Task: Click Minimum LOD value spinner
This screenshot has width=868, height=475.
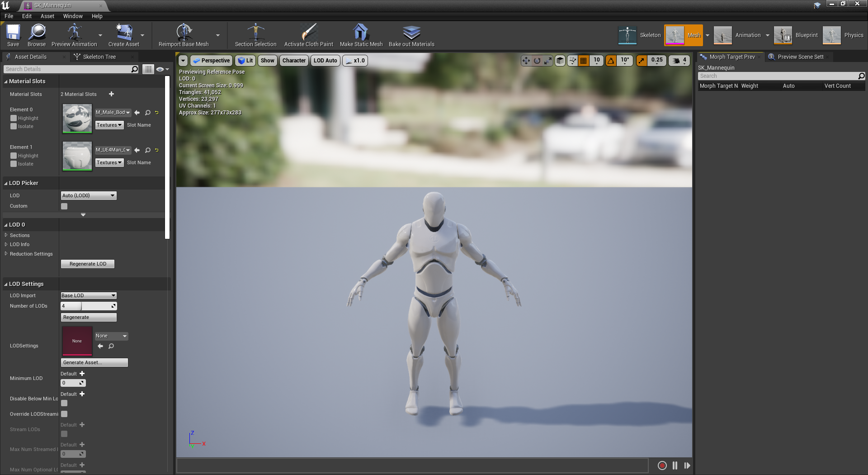Action: (x=73, y=383)
